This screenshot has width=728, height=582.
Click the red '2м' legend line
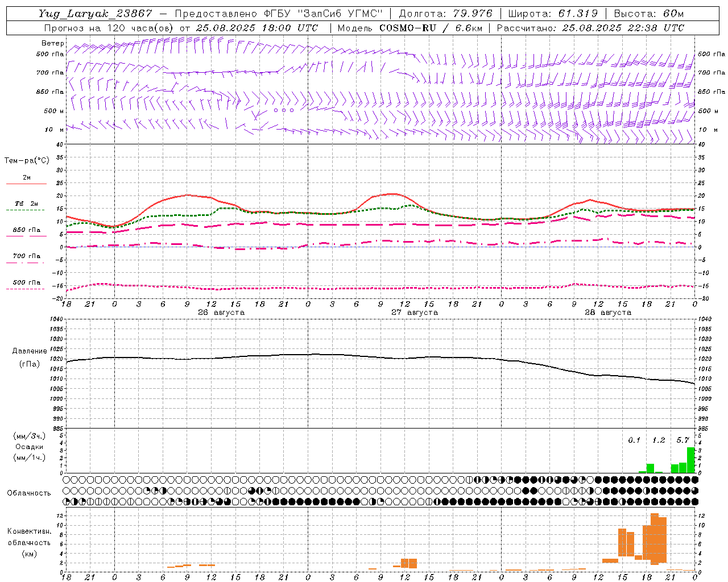coord(26,184)
